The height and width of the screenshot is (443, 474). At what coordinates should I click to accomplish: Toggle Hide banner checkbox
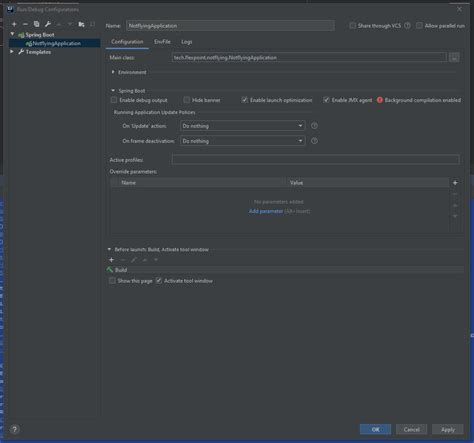[187, 100]
